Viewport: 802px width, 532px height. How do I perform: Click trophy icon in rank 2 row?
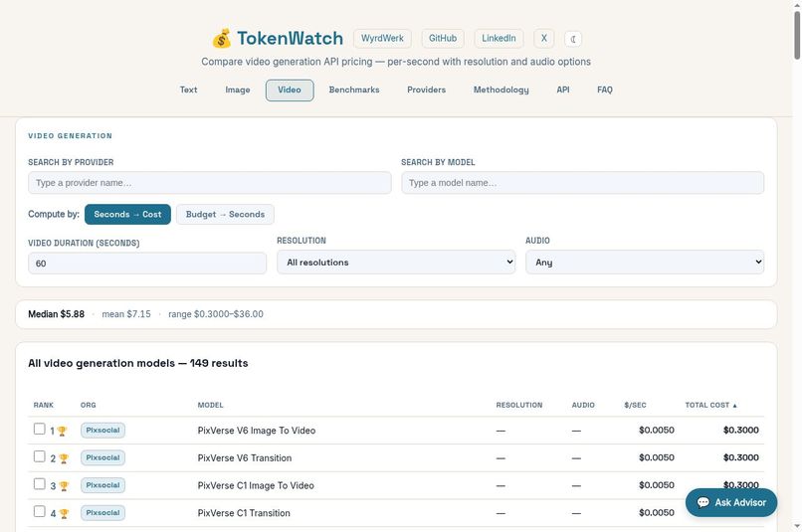tap(64, 459)
